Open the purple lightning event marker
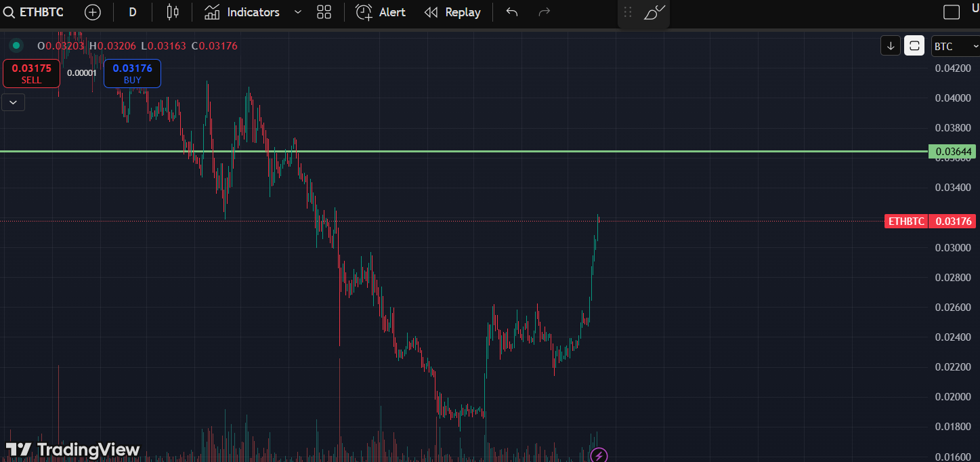Viewport: 980px width, 462px height. pyautogui.click(x=599, y=455)
